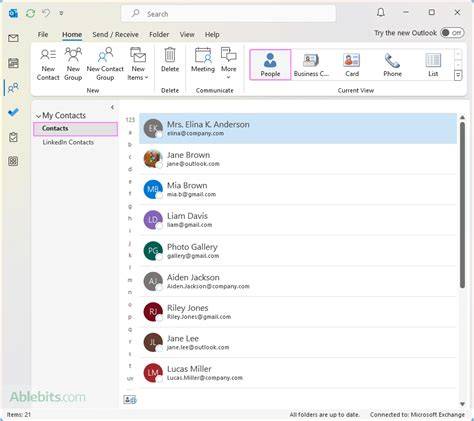Switch to Phone view
Image resolution: width=474 pixels, height=421 pixels.
click(392, 65)
